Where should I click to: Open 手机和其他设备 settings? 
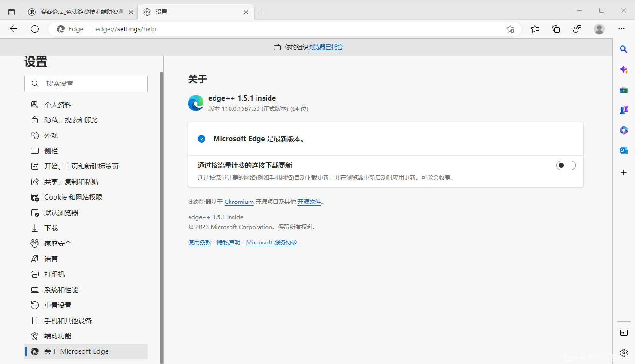[86, 321]
